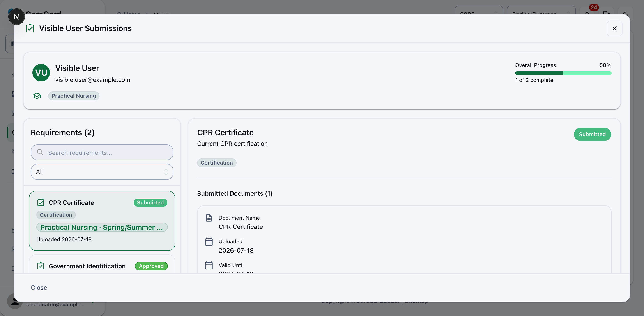The height and width of the screenshot is (316, 644).
Task: Click the VU user avatar
Action: pos(41,73)
